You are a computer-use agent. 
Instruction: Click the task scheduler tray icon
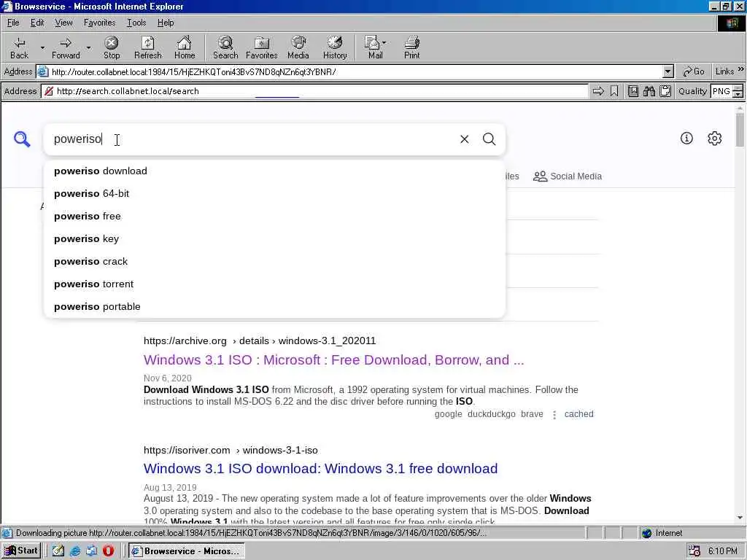click(694, 551)
